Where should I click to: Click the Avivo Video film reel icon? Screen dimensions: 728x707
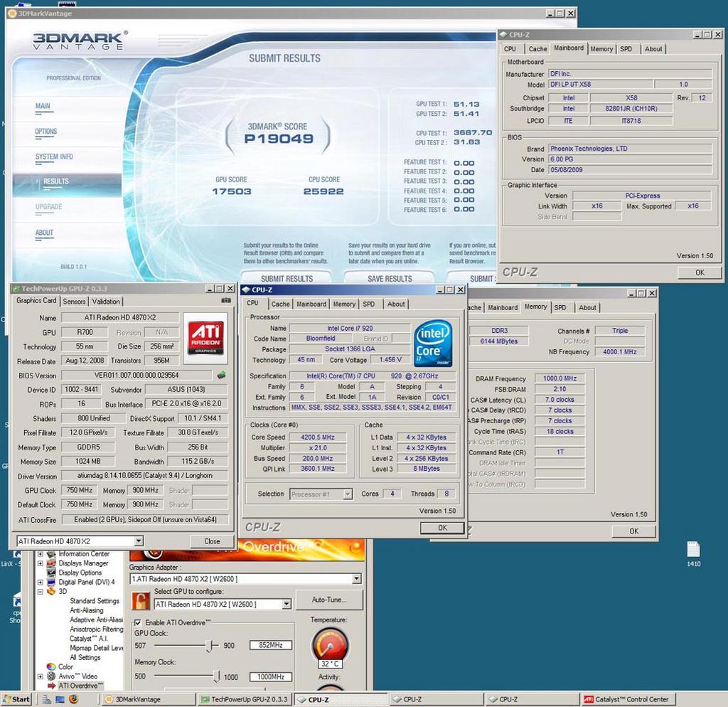pyautogui.click(x=51, y=676)
